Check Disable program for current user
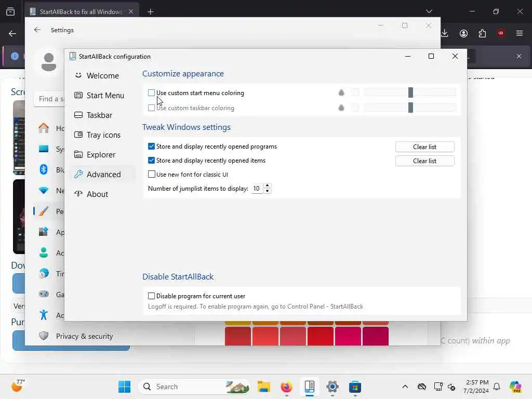This screenshot has width=532, height=399. tap(151, 296)
